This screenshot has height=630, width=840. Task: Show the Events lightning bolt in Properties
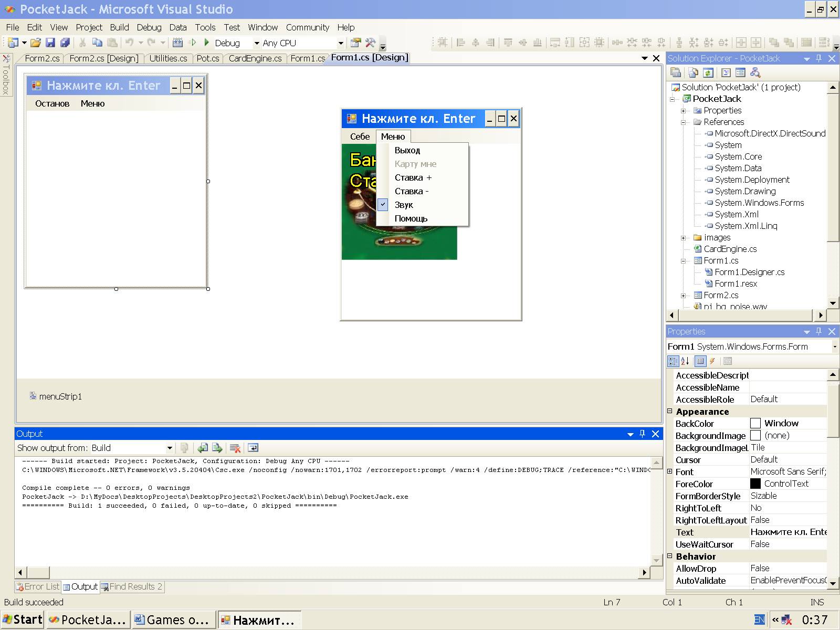(x=712, y=361)
